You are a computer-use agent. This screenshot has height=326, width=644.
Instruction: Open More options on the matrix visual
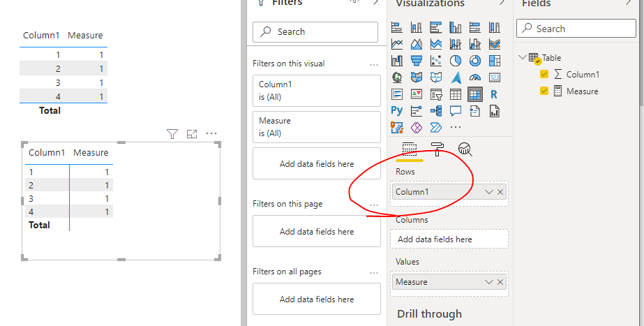(211, 133)
